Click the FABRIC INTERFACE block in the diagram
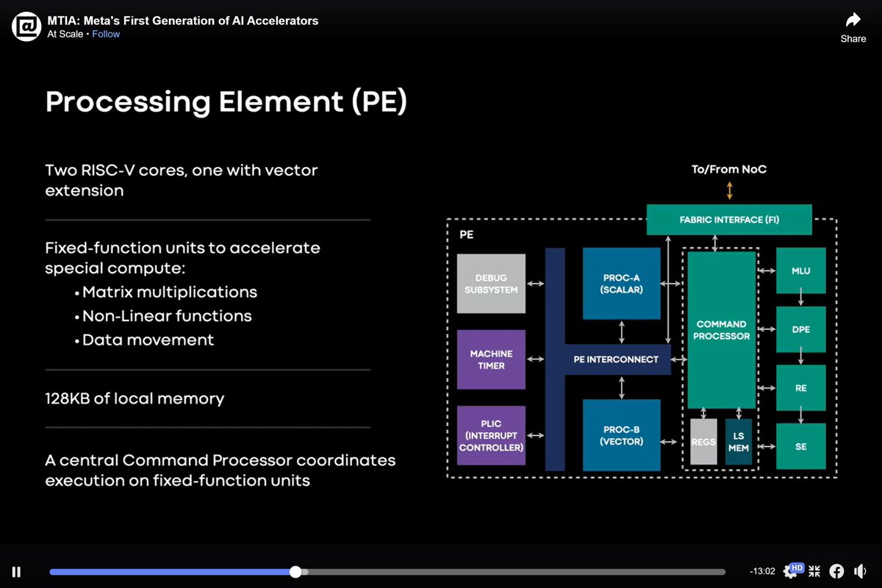The height and width of the screenshot is (588, 882). pyautogui.click(x=728, y=219)
